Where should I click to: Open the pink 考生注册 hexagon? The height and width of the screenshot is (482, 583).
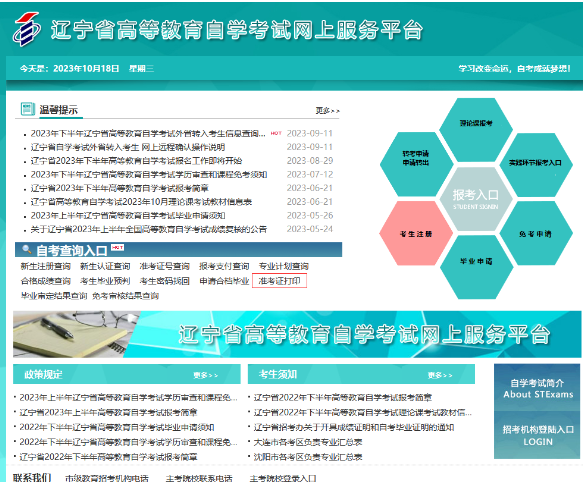pos(416,234)
